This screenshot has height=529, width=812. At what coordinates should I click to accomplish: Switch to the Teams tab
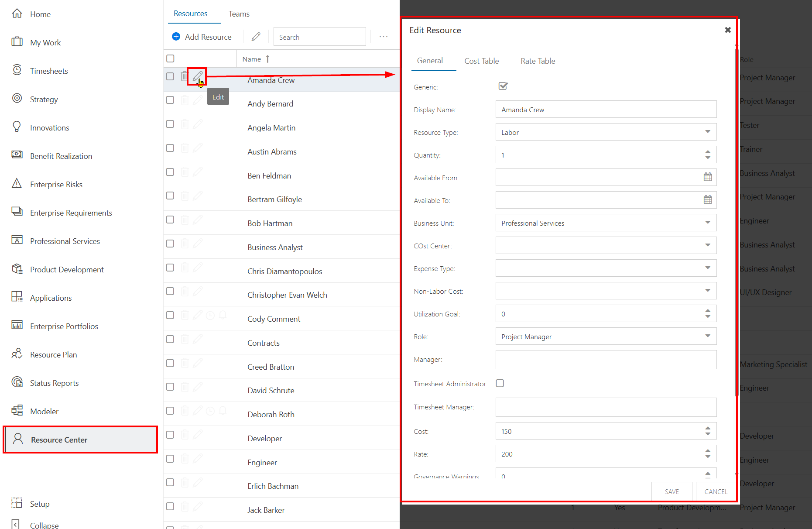[x=239, y=14]
